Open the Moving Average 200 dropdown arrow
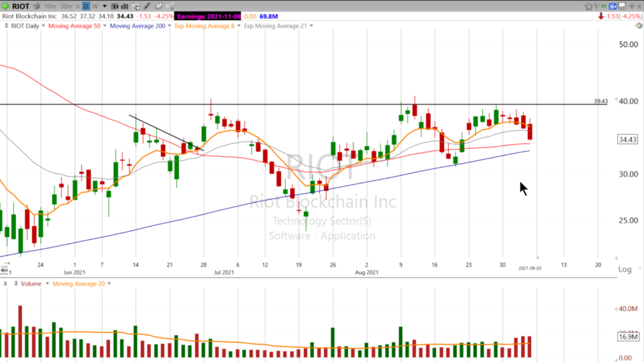644x362 pixels. [169, 26]
